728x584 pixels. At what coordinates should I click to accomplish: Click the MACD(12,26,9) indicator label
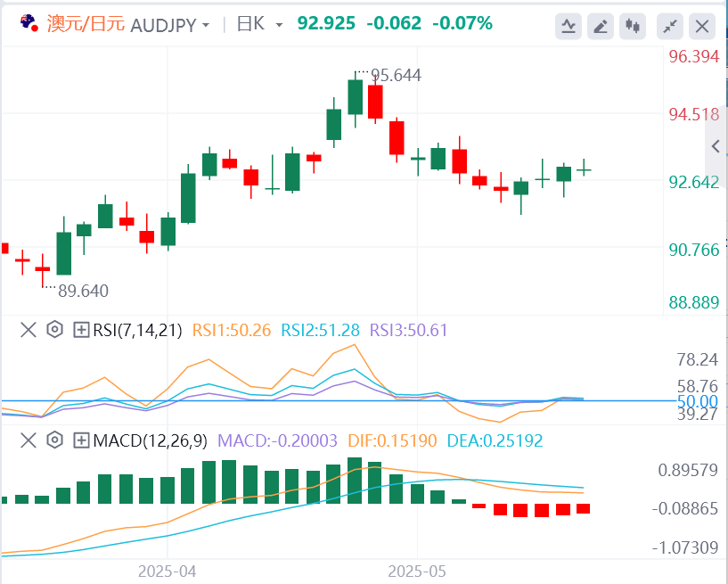150,440
